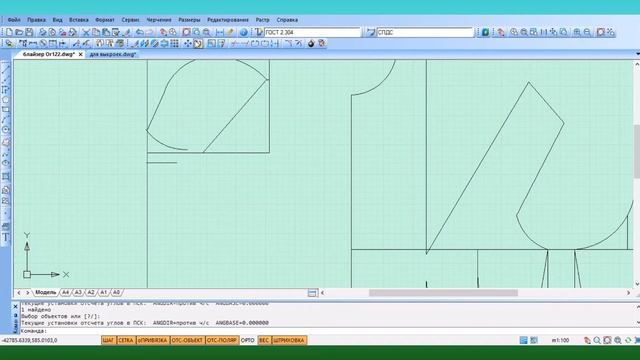The width and height of the screenshot is (640, 360).
Task: Toggle ШАГ snap mode
Action: [109, 340]
